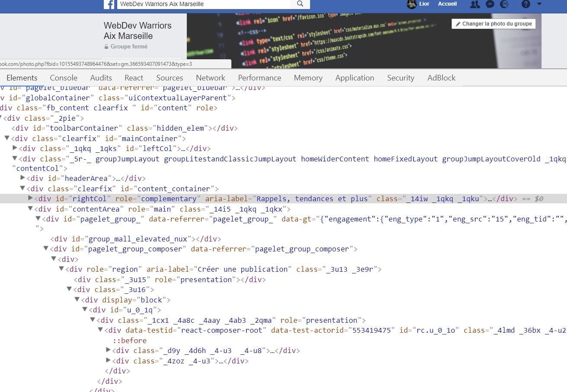Collapse the _5r-_ groupJumpLayout div node
The height and width of the screenshot is (392, 567).
pyautogui.click(x=15, y=158)
